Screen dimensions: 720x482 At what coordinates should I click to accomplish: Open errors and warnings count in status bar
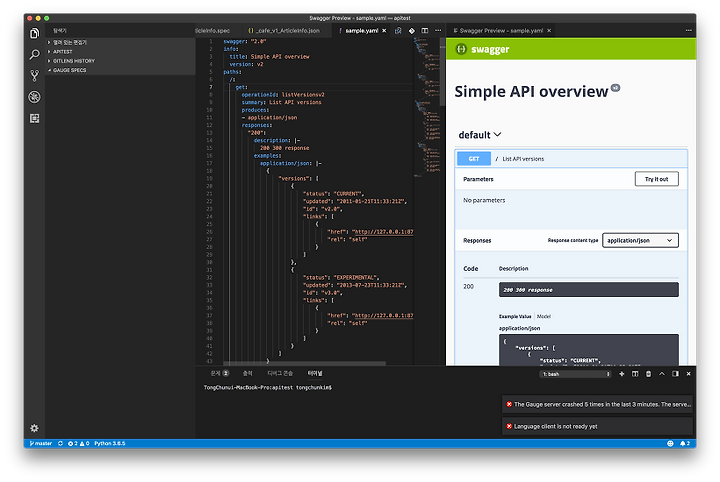(x=78, y=443)
